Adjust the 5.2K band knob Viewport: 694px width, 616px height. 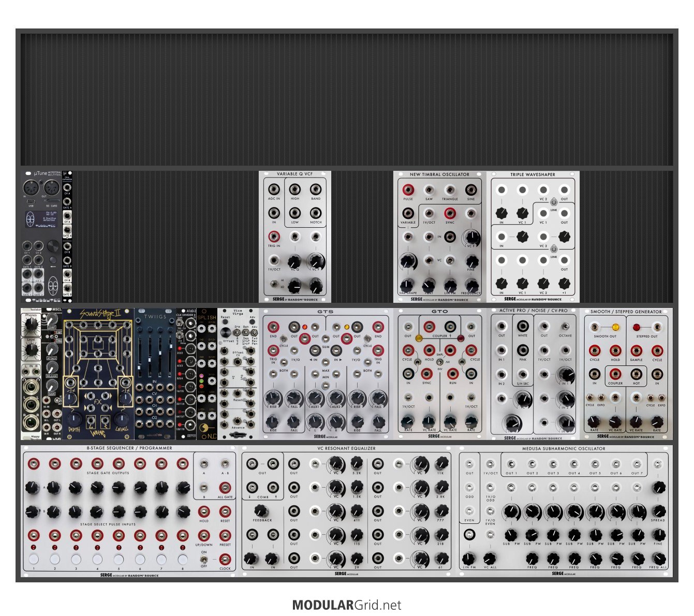click(x=357, y=463)
